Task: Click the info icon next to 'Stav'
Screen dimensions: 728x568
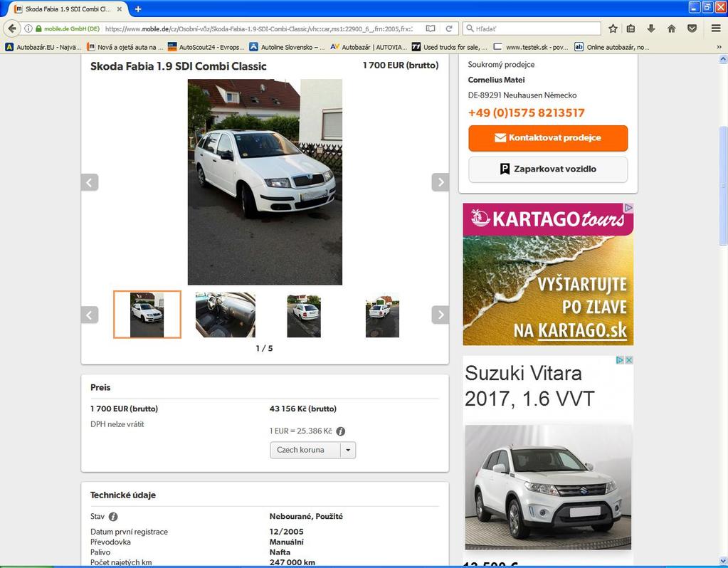Action: pyautogui.click(x=113, y=517)
